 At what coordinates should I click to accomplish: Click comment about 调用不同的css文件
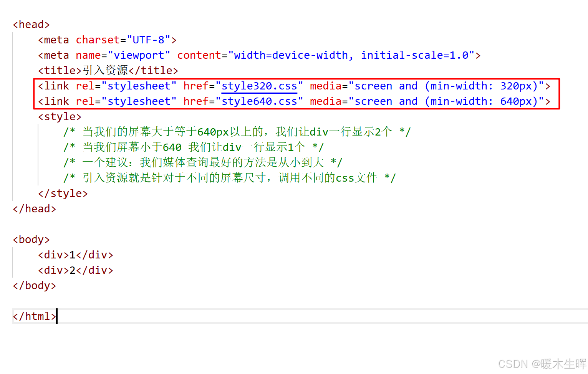(229, 178)
